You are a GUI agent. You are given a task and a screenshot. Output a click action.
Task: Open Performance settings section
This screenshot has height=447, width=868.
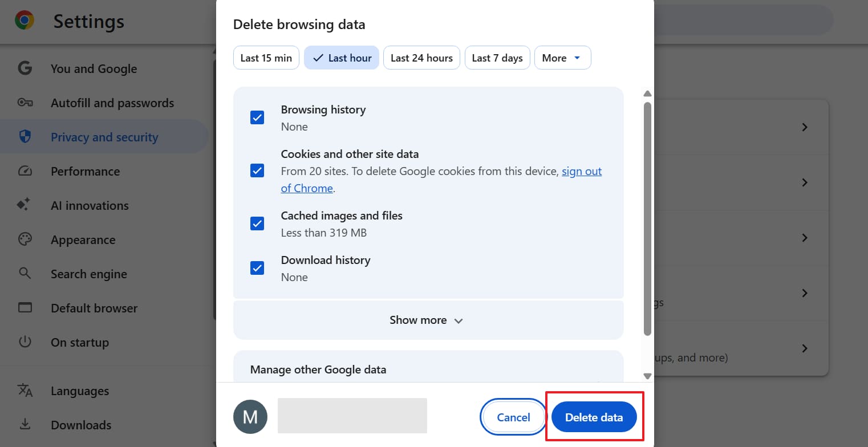coord(105,171)
